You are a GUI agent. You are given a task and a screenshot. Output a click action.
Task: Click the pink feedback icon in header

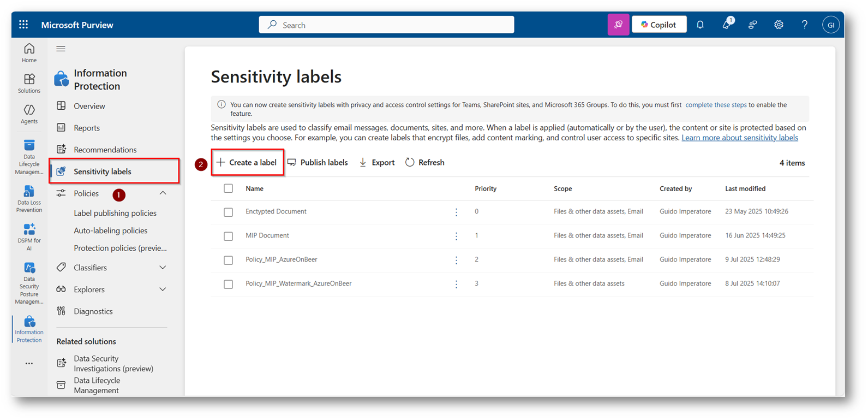[618, 25]
